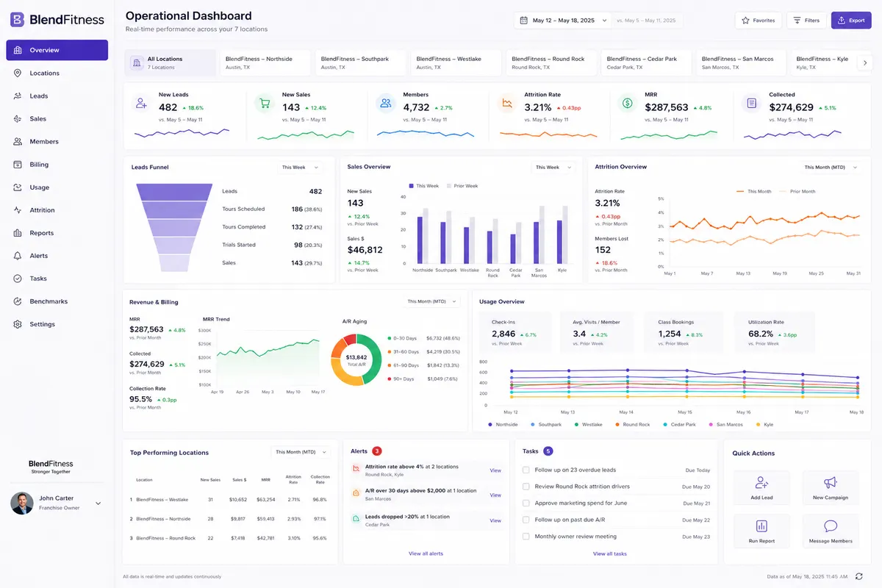Click the Attrition pulse icon in sidebar
Image resolution: width=882 pixels, height=588 pixels.
tap(18, 210)
